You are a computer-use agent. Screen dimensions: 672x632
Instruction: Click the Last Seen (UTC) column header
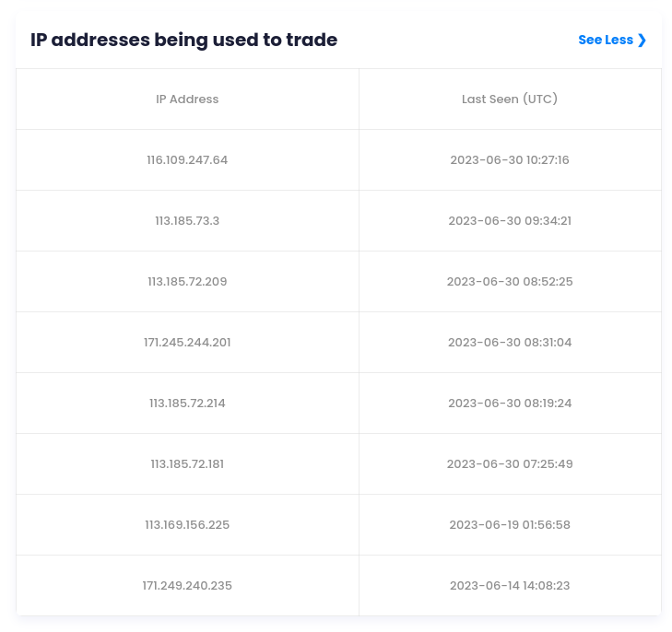510,99
